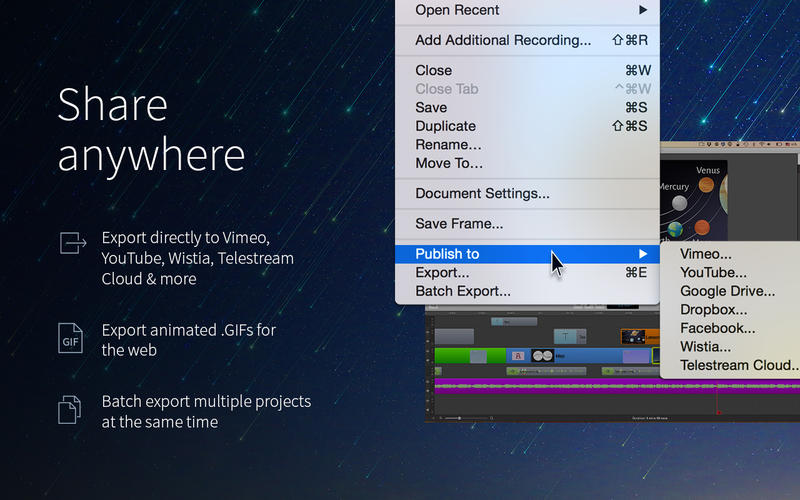Choose Add Additional Recording menu item
Screen dimensions: 800x500
[503, 40]
